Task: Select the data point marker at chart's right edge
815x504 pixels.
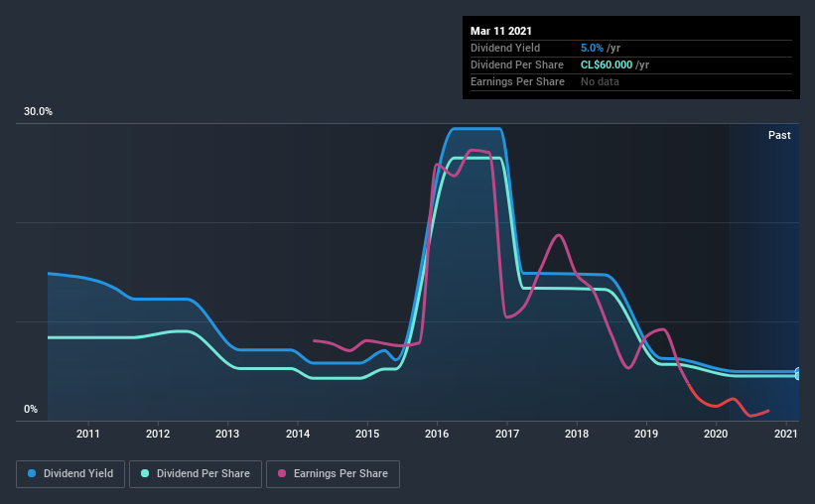Action: 798,374
